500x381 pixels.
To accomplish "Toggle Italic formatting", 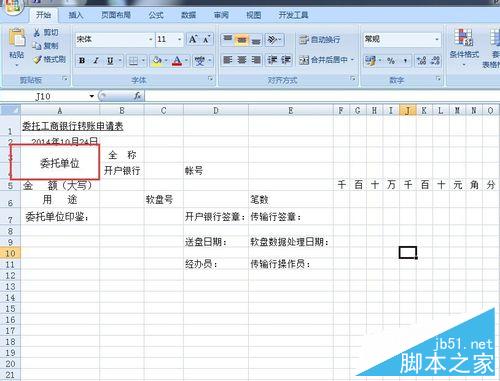I will coord(96,61).
